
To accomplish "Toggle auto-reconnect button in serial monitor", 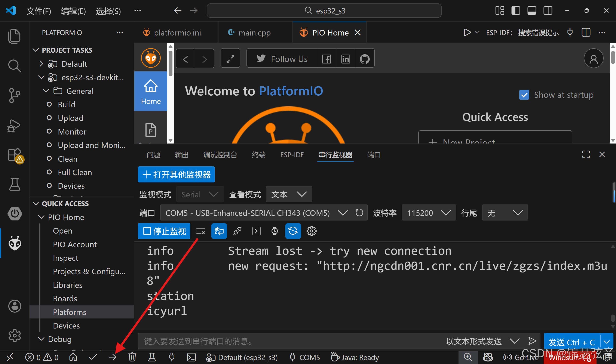I will 293,231.
